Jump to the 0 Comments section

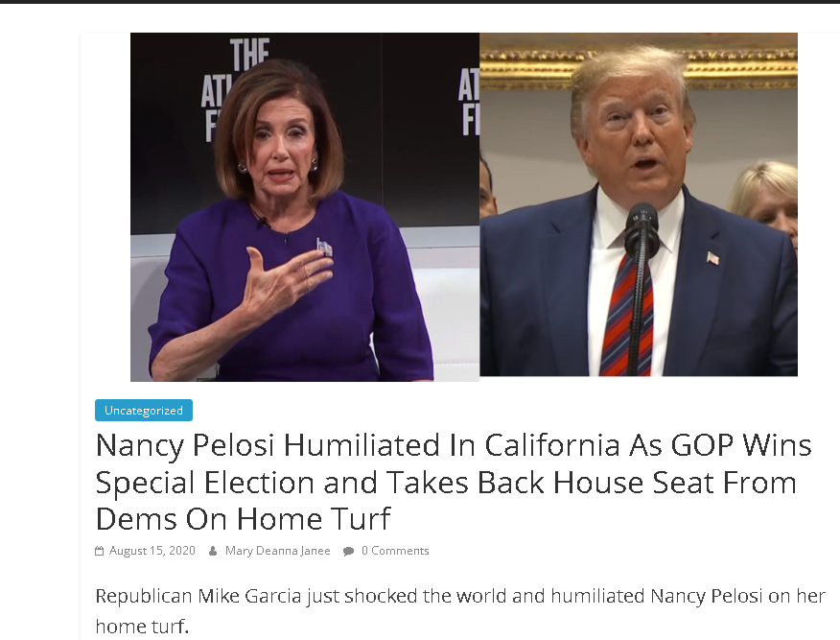(x=395, y=551)
